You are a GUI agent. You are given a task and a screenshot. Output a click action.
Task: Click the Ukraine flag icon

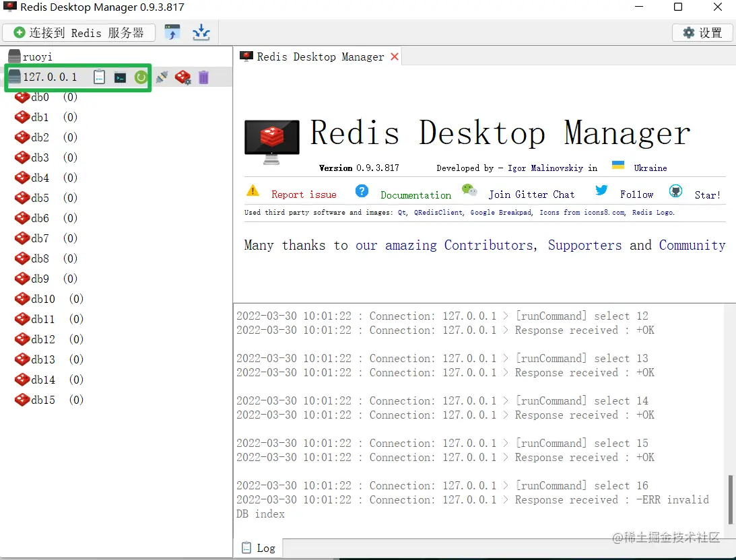(618, 165)
